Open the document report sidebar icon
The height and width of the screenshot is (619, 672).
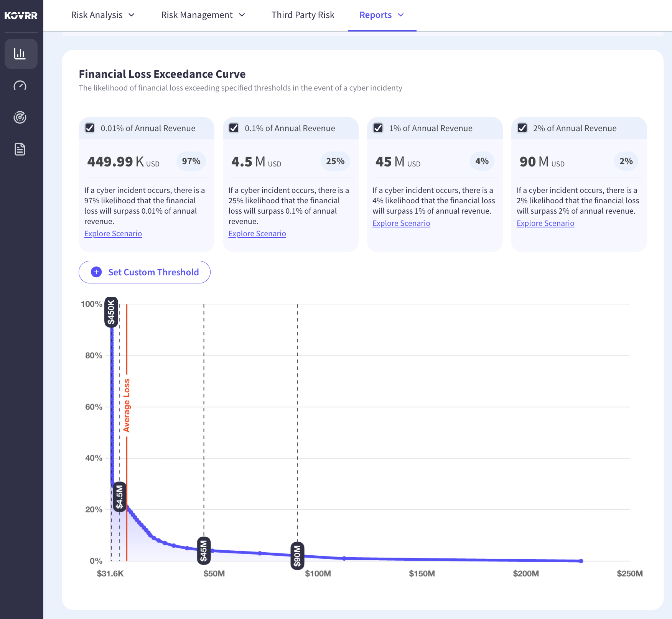coord(20,149)
